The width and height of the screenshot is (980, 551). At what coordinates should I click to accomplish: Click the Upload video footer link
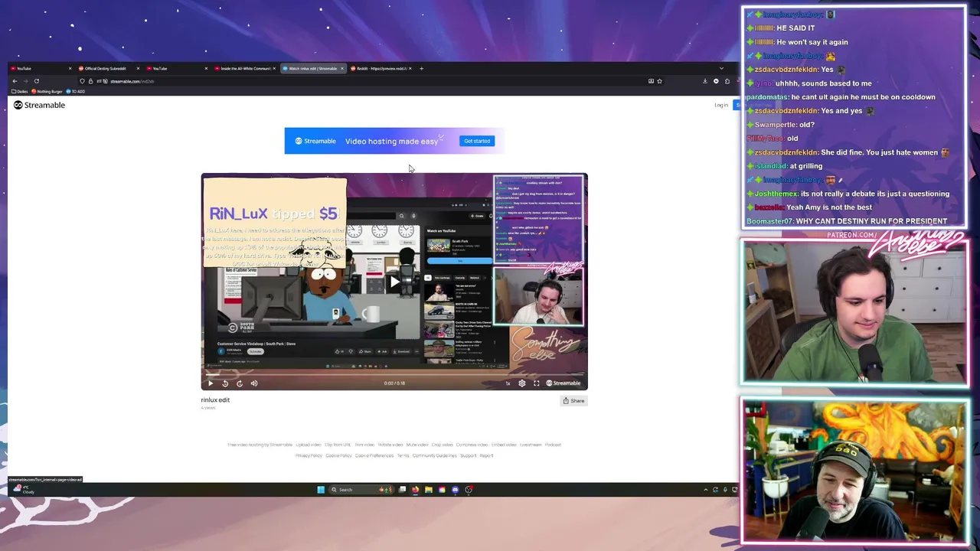309,445
